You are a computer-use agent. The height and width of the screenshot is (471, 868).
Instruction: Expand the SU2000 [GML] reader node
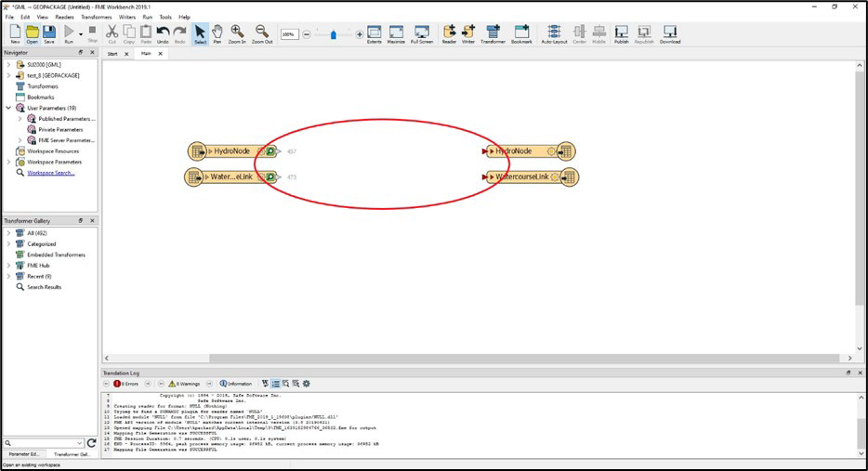point(8,65)
